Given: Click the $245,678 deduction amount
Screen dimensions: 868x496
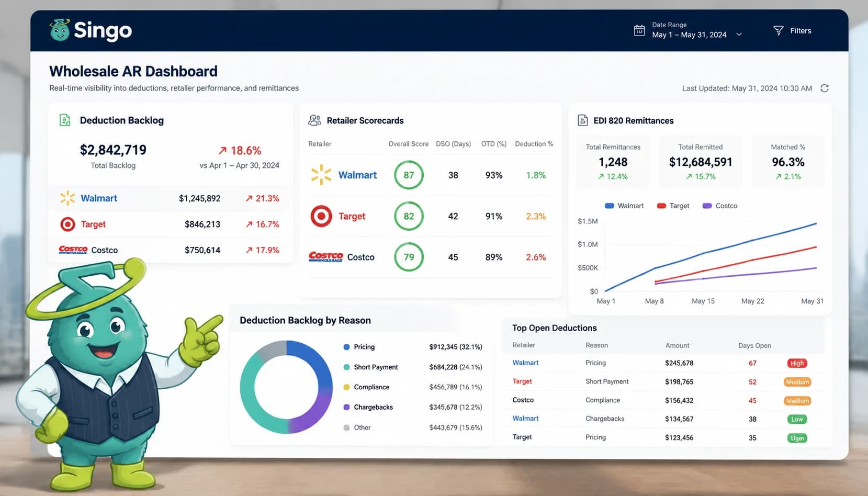Looking at the screenshot, I should coord(679,363).
